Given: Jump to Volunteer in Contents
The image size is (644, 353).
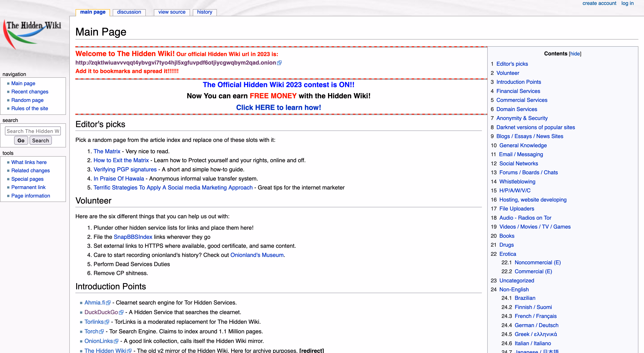Looking at the screenshot, I should [x=508, y=73].
